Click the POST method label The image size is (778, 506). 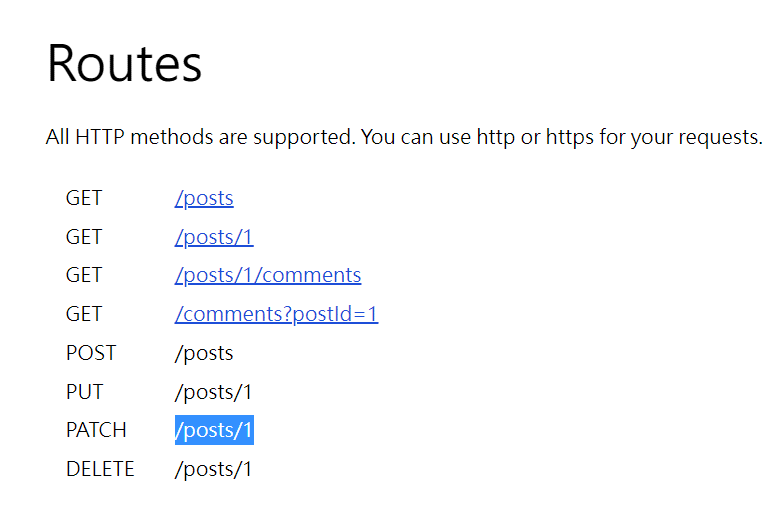tap(91, 353)
